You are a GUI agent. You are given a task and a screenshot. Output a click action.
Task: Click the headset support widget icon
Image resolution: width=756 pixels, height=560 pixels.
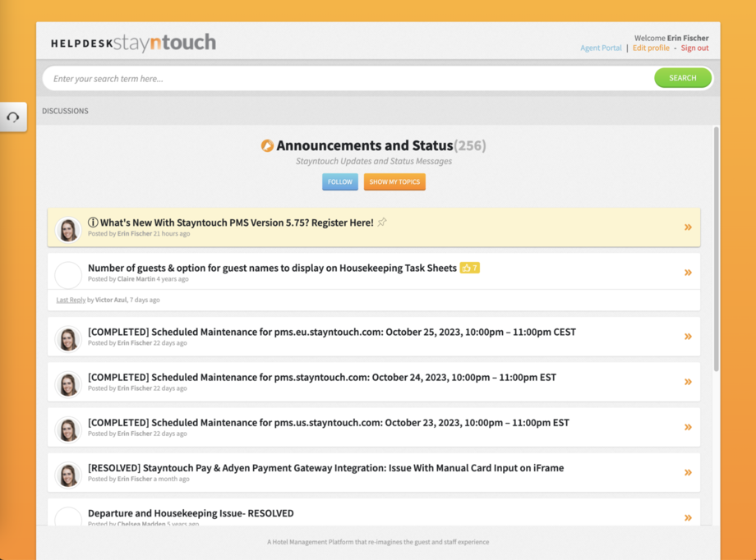coord(13,117)
